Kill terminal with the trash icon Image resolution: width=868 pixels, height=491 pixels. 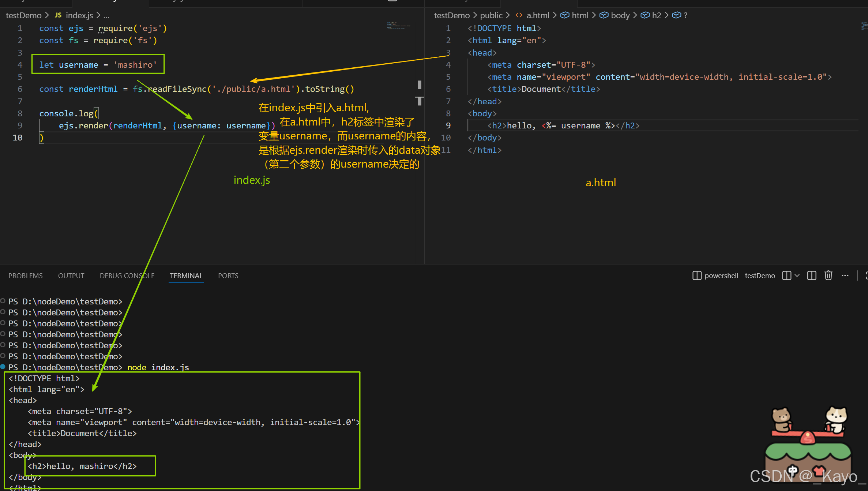tap(828, 276)
